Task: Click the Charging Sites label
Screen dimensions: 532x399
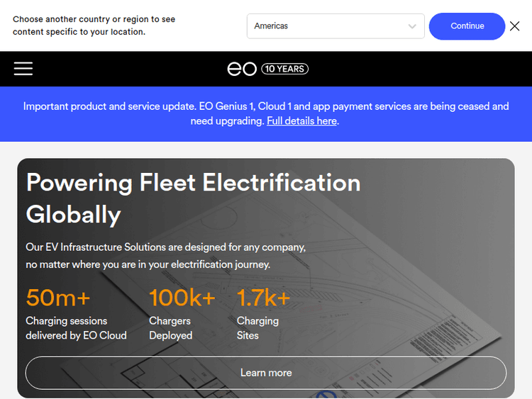Action: click(257, 328)
